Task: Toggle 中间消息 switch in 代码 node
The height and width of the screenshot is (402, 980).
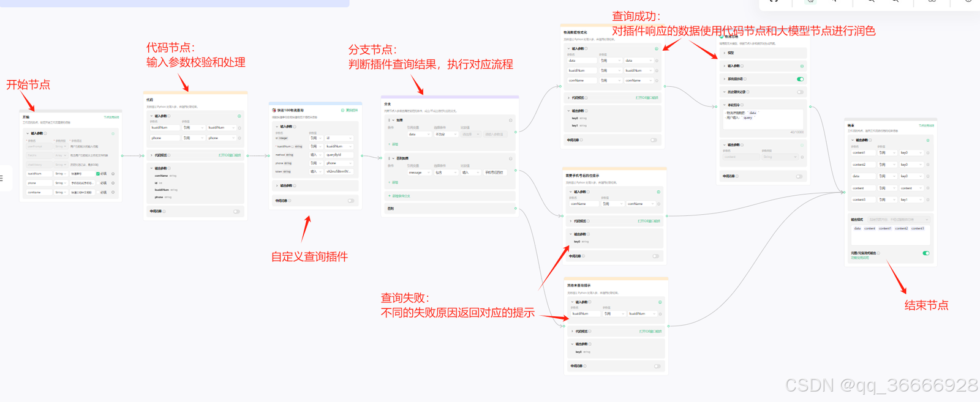Action: pyautogui.click(x=236, y=212)
